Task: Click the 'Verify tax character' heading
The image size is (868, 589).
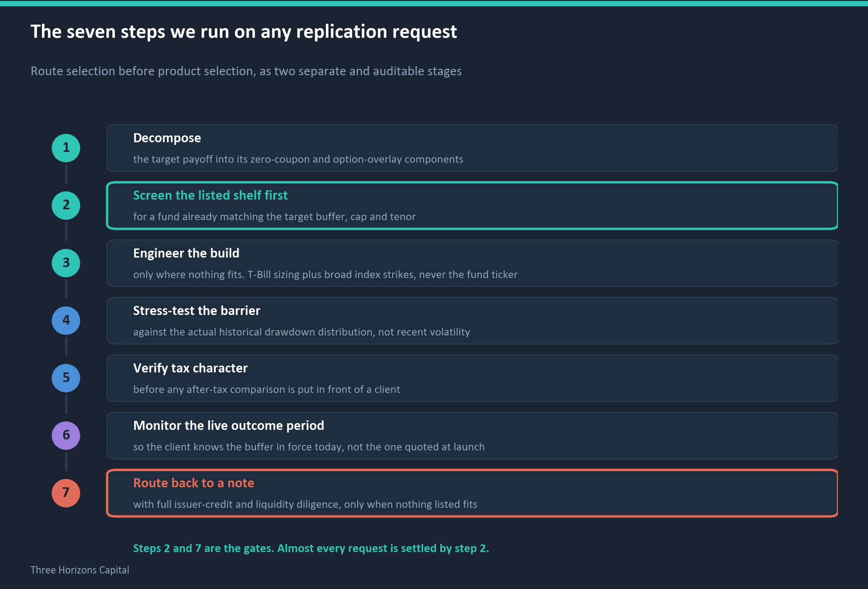Action: pyautogui.click(x=190, y=368)
